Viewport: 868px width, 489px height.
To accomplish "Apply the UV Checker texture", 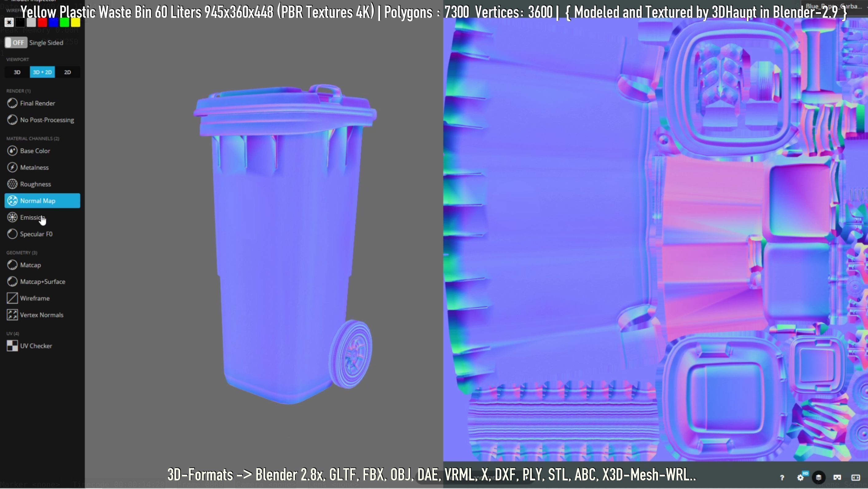I will tap(42, 346).
